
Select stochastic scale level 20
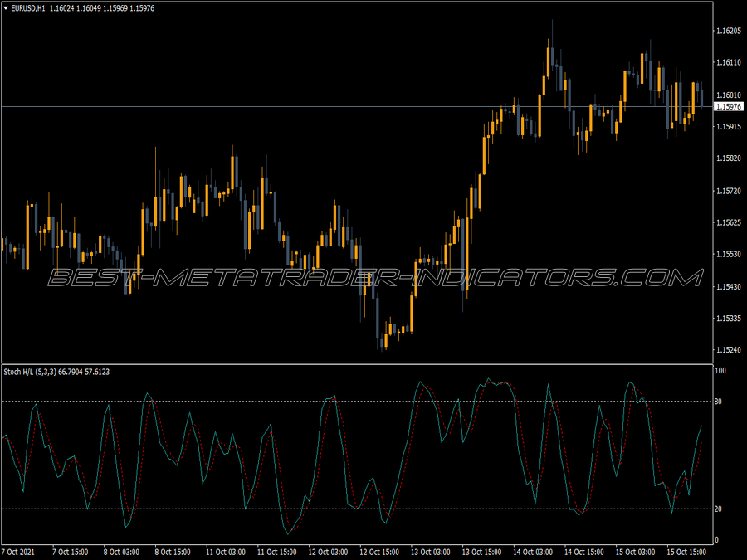pos(719,509)
